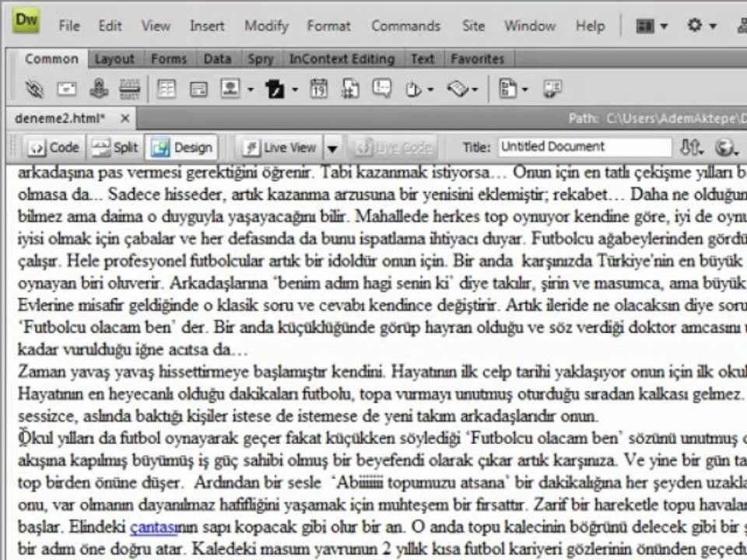
Task: Toggle Code view
Action: tap(54, 148)
